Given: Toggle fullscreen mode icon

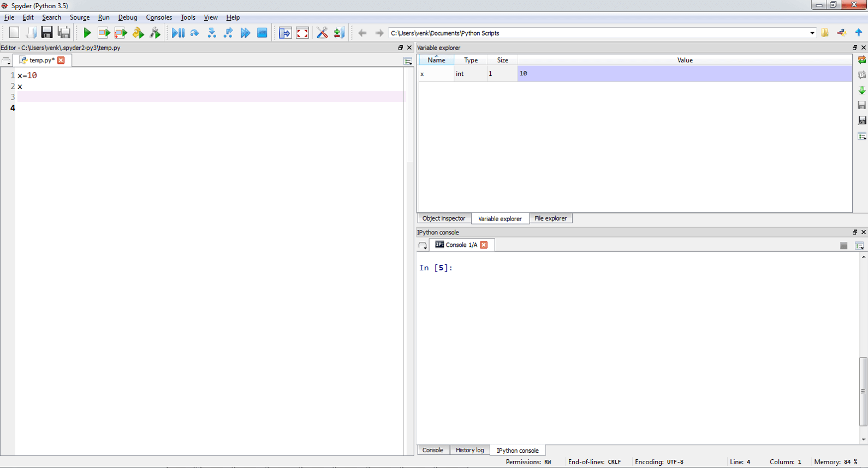Looking at the screenshot, I should (x=302, y=33).
